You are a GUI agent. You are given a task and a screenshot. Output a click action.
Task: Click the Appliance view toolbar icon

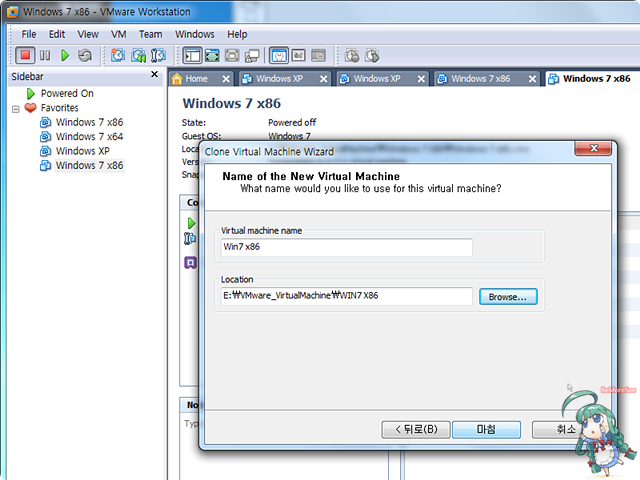click(x=299, y=55)
